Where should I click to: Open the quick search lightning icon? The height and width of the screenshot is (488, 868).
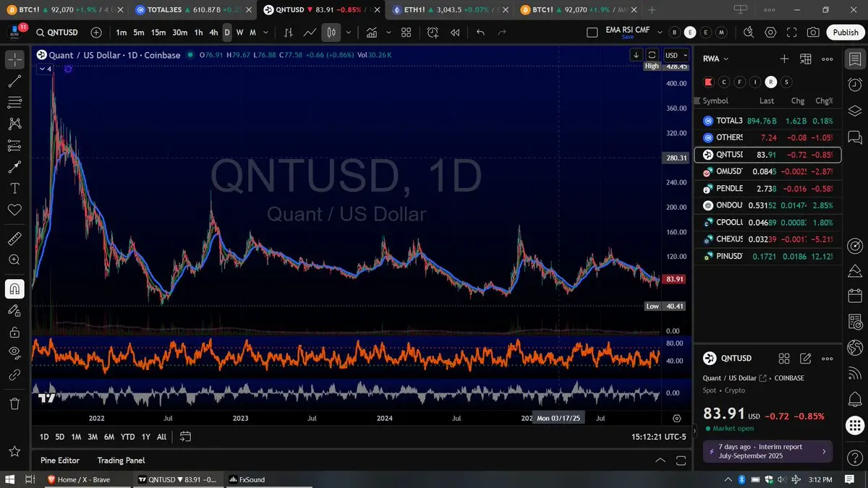pyautogui.click(x=749, y=33)
